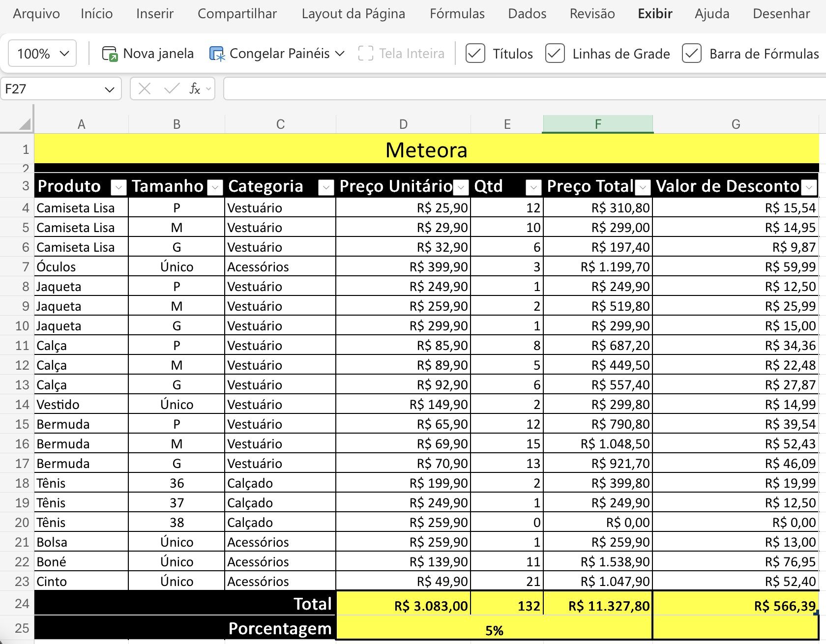Select column E header

[507, 124]
